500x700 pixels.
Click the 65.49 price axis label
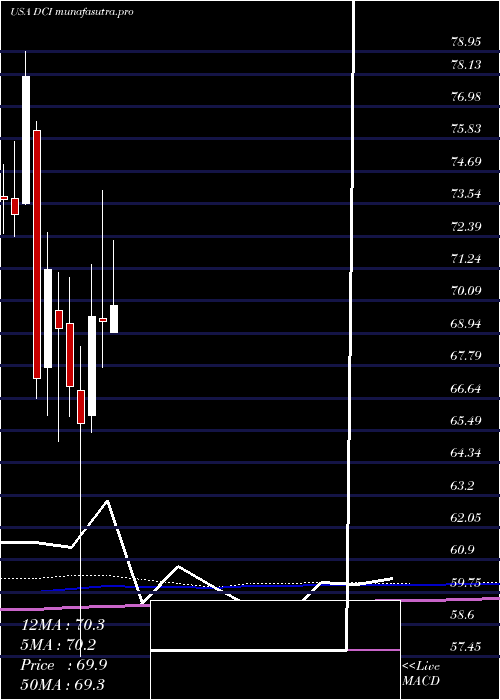coord(466,421)
